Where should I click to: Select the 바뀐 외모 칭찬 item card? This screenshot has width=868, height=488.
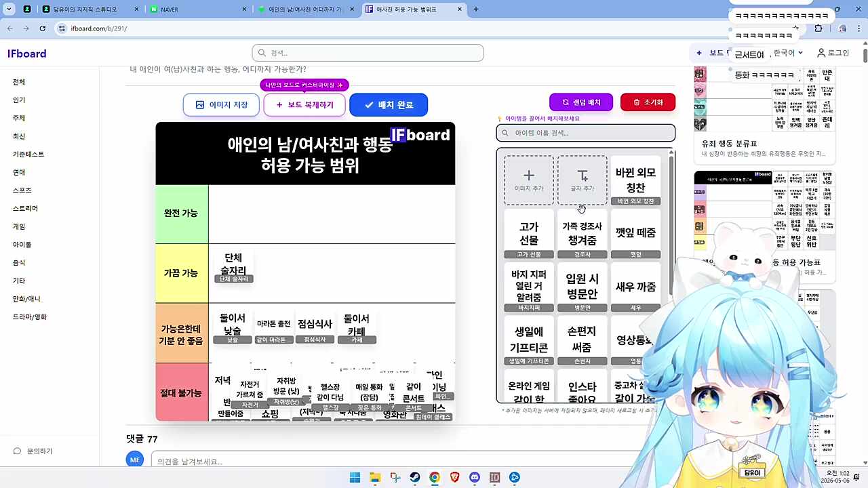click(635, 180)
